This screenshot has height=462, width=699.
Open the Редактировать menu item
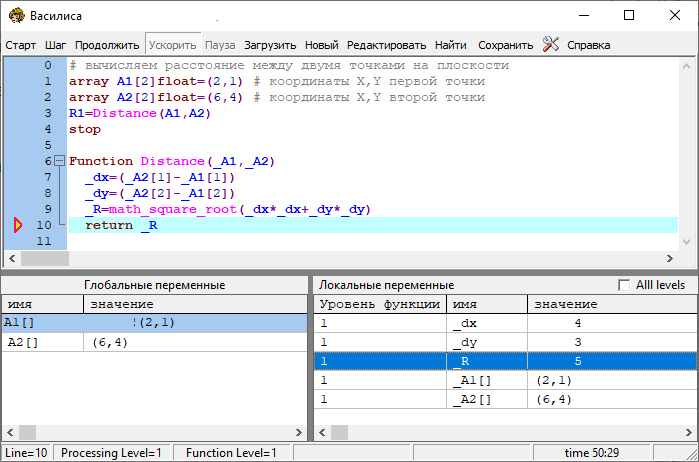click(x=386, y=45)
